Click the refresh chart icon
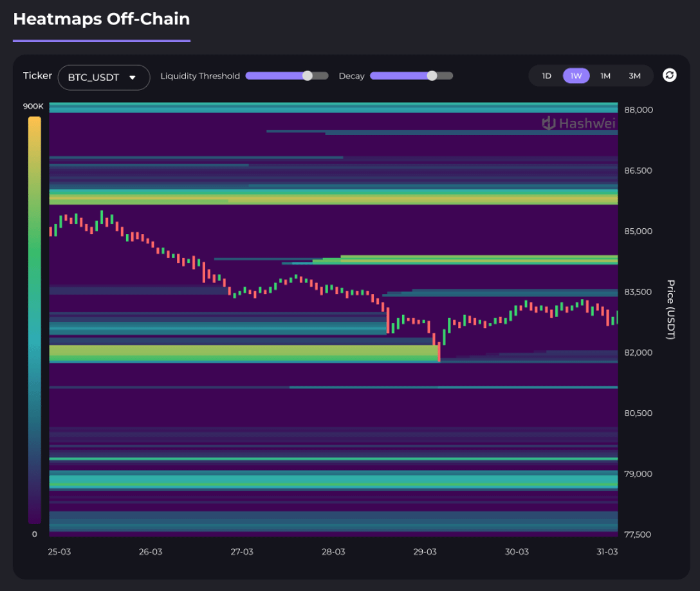 tap(669, 76)
